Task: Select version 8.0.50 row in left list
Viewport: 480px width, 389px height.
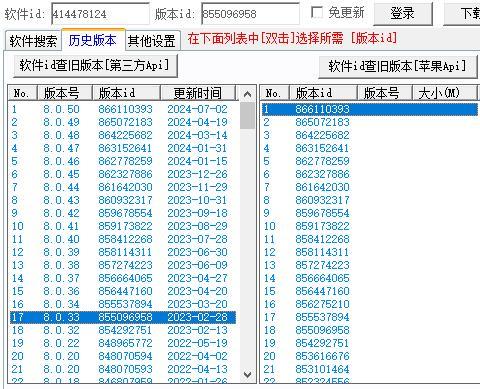Action: pos(123,109)
